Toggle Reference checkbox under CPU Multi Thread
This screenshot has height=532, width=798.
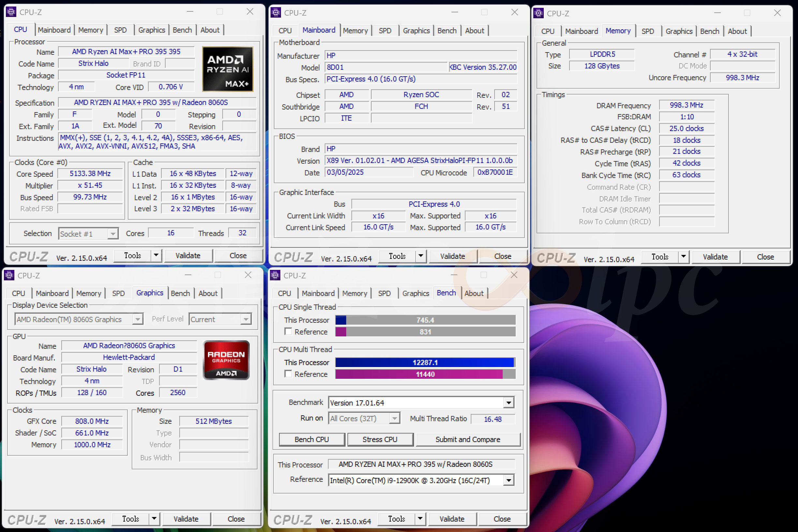288,374
